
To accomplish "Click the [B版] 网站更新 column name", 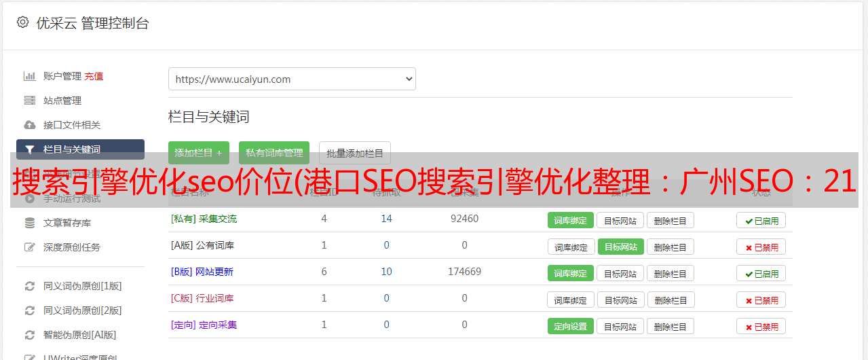I will point(202,272).
